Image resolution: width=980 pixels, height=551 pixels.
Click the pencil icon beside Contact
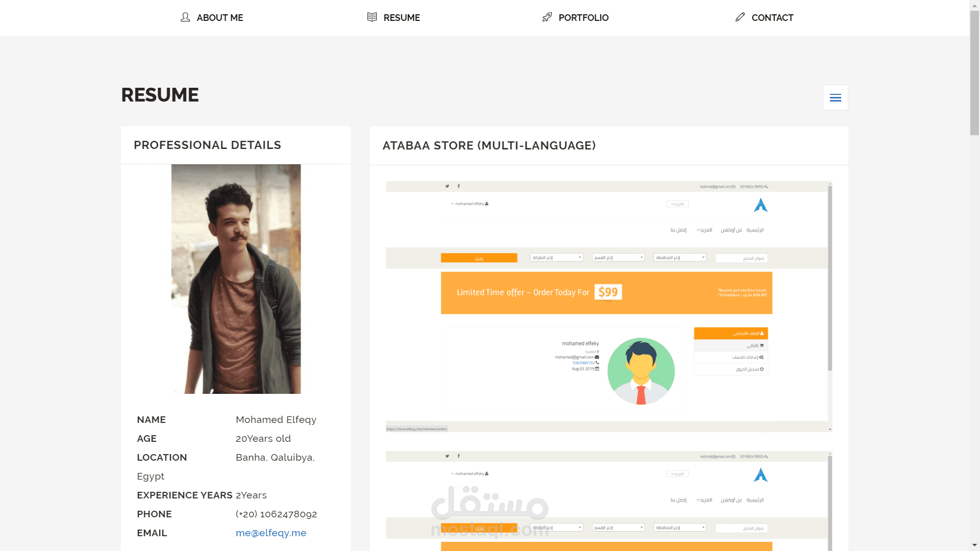coord(740,17)
